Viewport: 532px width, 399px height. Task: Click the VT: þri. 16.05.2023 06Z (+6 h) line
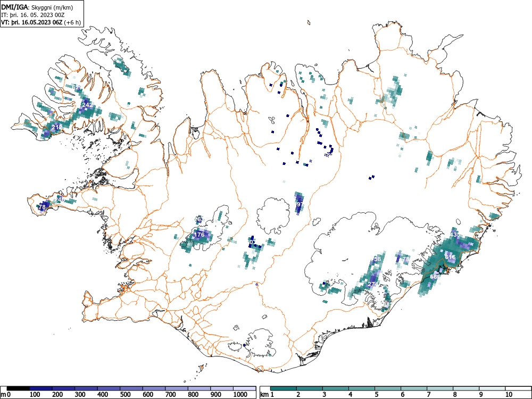41,23
